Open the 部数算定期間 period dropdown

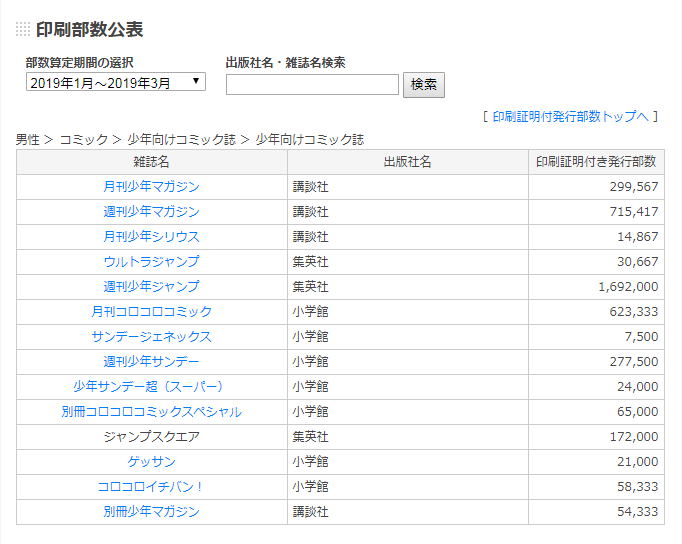tap(116, 82)
